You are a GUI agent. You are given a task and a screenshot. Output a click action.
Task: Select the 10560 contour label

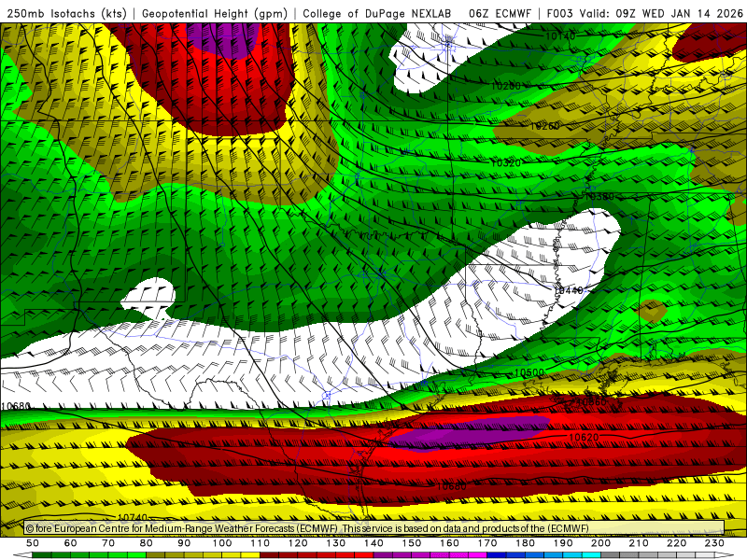point(592,402)
